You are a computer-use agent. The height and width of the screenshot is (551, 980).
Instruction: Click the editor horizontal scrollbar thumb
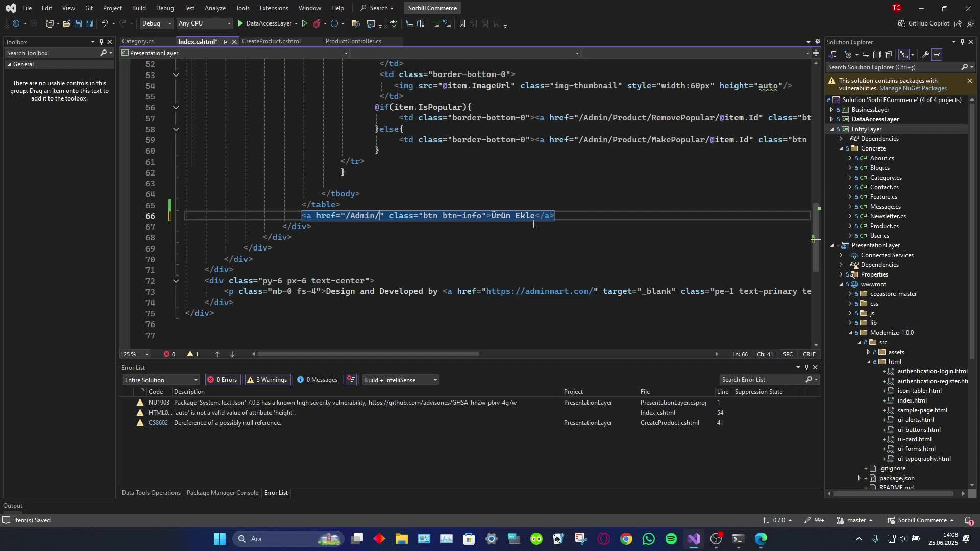(369, 354)
